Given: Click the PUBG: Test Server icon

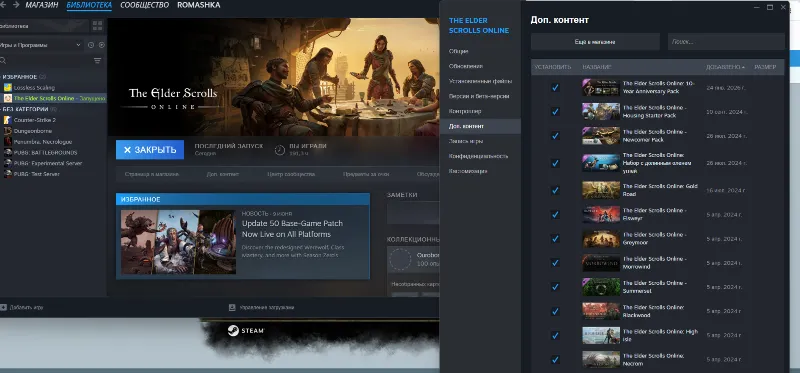Looking at the screenshot, I should (8, 173).
